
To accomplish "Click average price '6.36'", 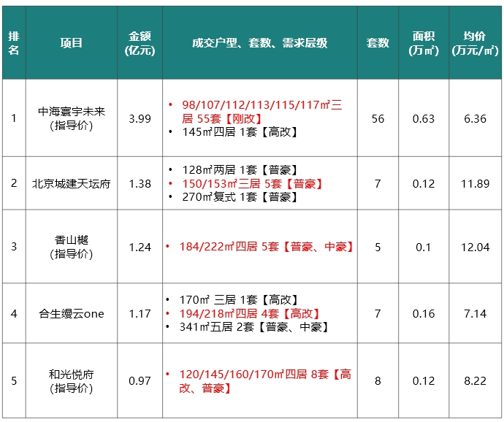I will coord(475,118).
